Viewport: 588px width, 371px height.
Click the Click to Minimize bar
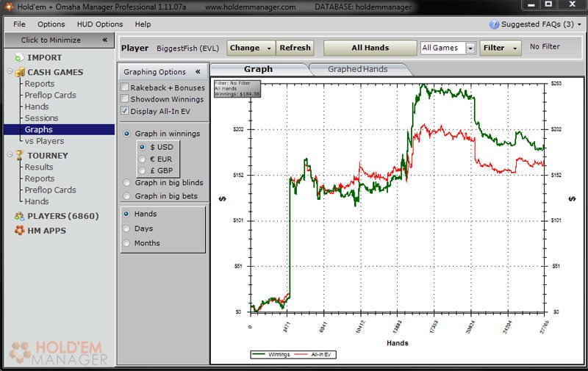(x=60, y=40)
